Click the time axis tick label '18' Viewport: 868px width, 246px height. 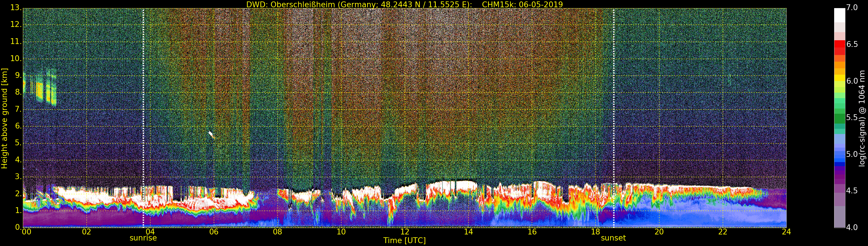pos(595,232)
